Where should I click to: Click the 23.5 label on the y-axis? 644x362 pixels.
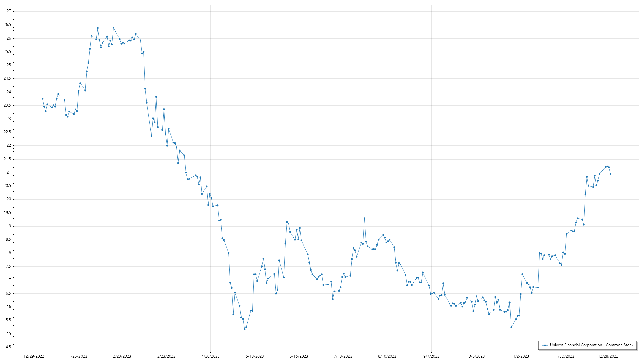7,105
